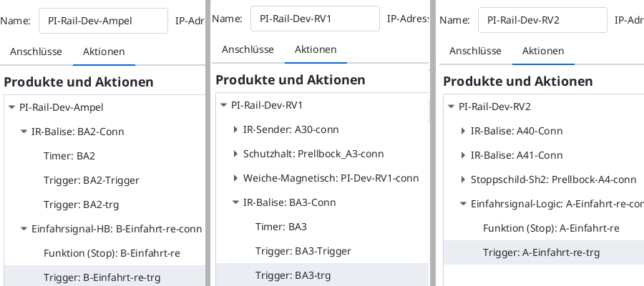
Task: Switch to Anschlüsse tab in Ampel panel
Action: (x=36, y=51)
